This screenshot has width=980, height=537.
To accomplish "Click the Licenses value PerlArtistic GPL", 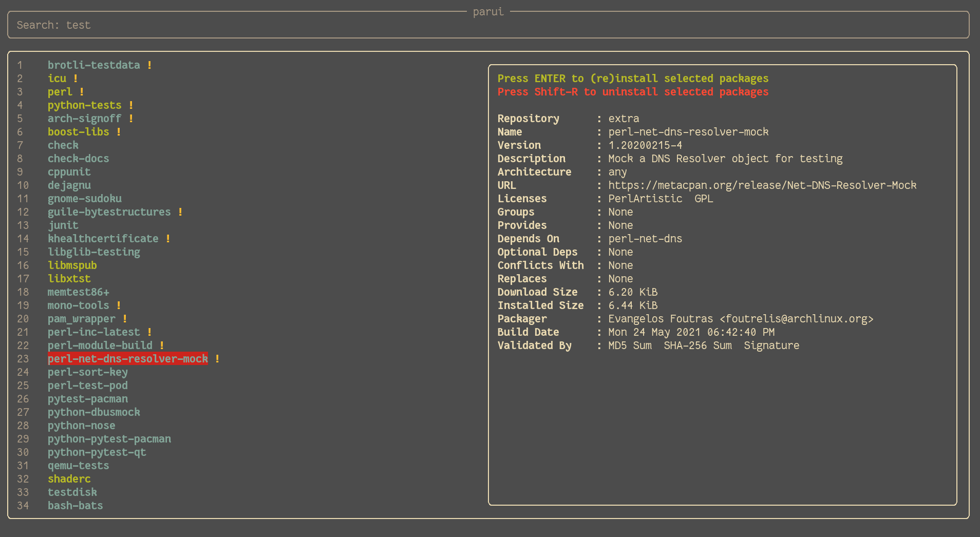I will (x=661, y=199).
